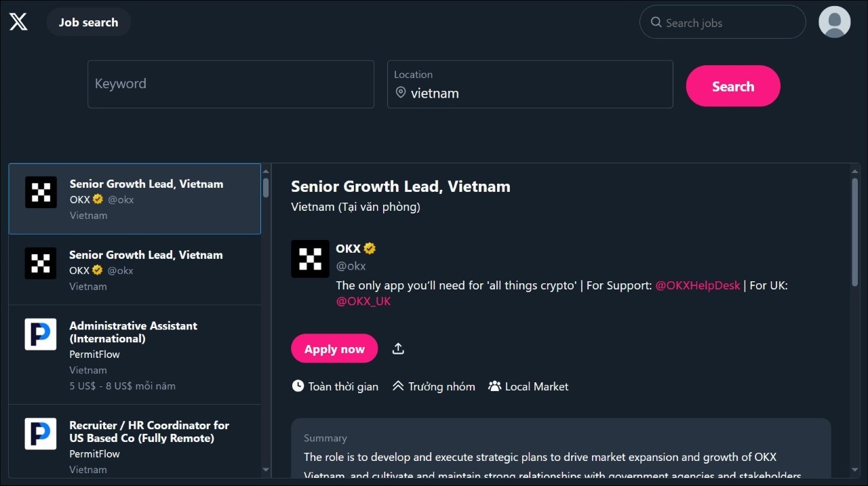Select the Administrative Assistant (International) job
This screenshot has height=486, width=868.
coord(135,355)
